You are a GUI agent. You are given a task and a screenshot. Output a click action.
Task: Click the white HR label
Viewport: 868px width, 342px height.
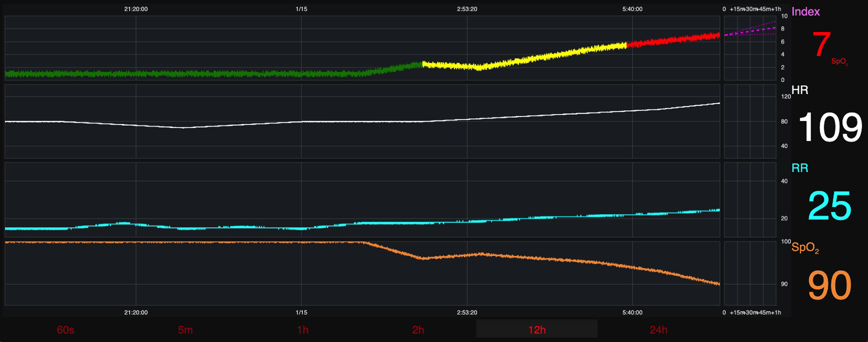[x=800, y=90]
